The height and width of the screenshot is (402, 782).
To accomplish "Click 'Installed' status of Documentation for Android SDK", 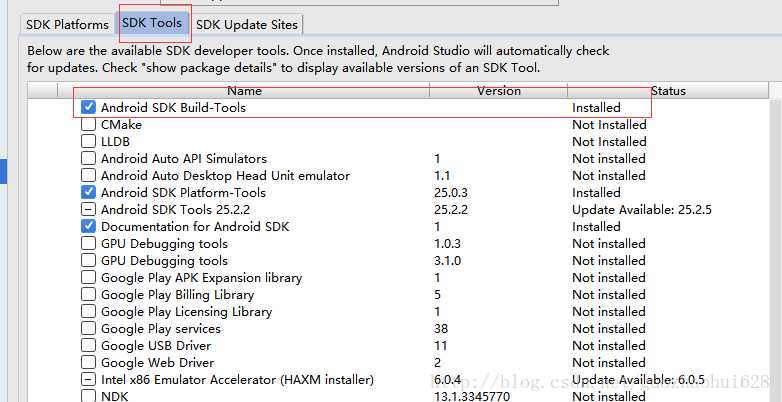I will [596, 226].
